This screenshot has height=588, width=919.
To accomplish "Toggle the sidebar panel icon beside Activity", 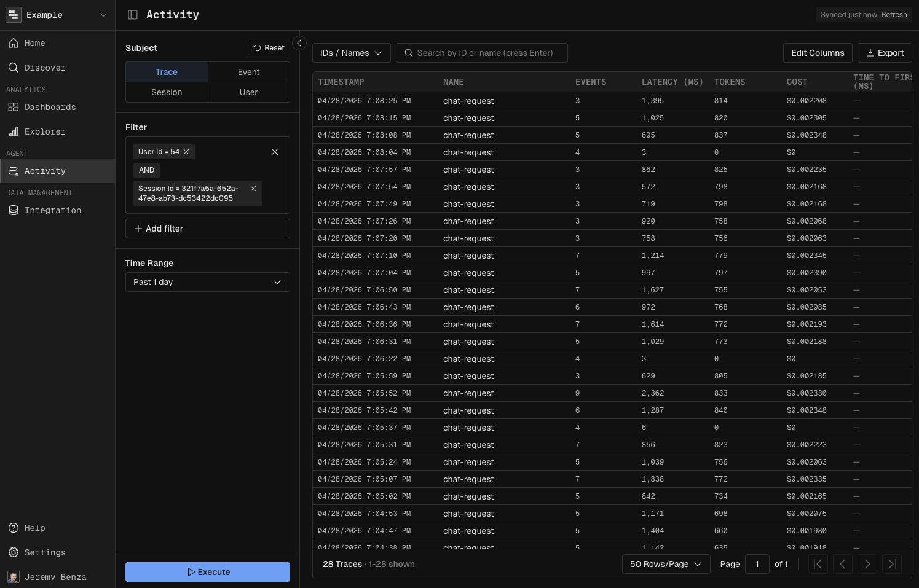I will tap(133, 15).
